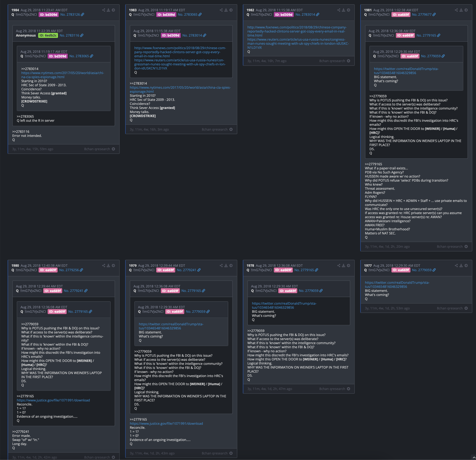
Task: Open post 1980 with the arrow icon
Action: click(x=113, y=266)
